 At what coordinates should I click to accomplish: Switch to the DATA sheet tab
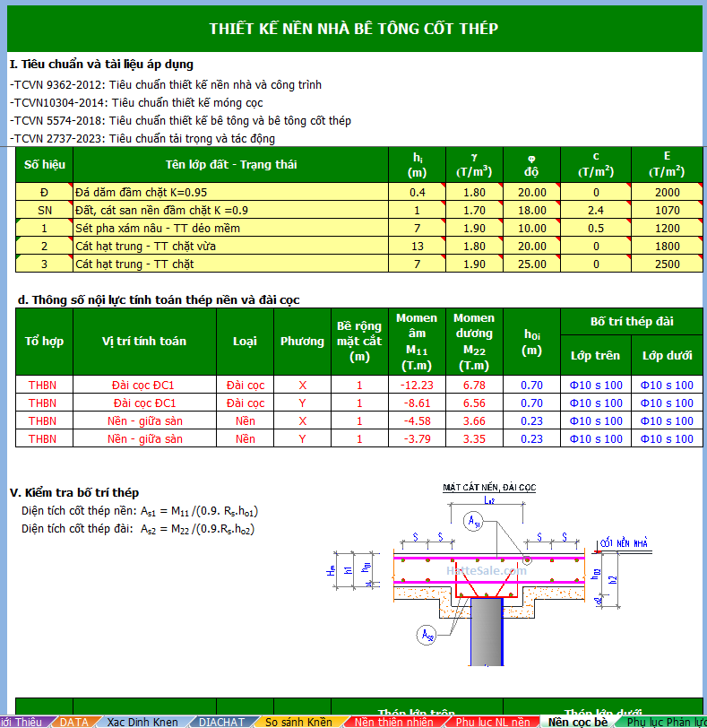pyautogui.click(x=74, y=722)
